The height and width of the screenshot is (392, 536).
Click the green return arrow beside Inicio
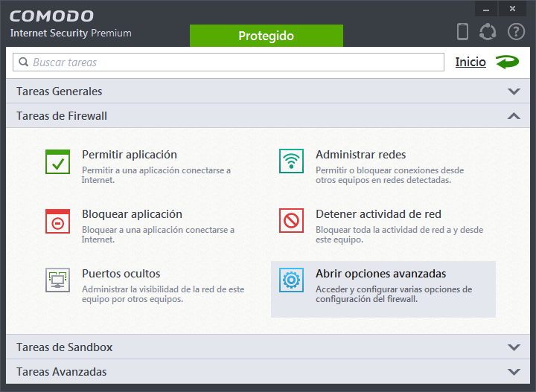pyautogui.click(x=508, y=62)
